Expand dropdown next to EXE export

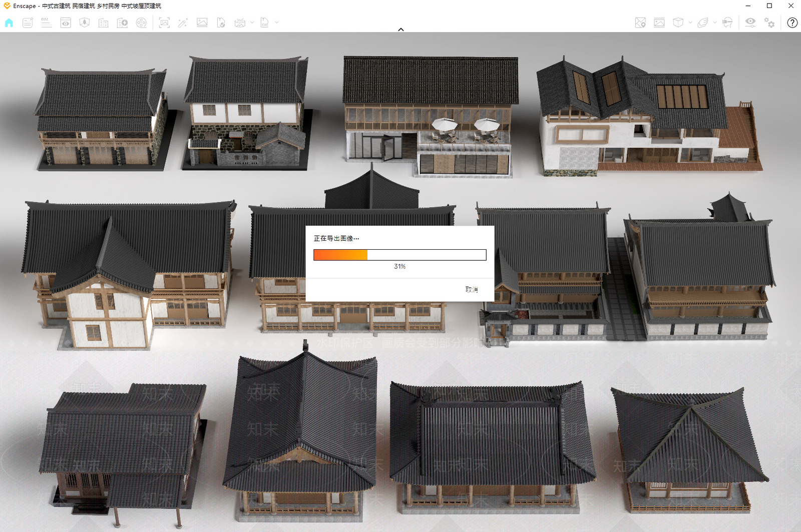click(276, 23)
